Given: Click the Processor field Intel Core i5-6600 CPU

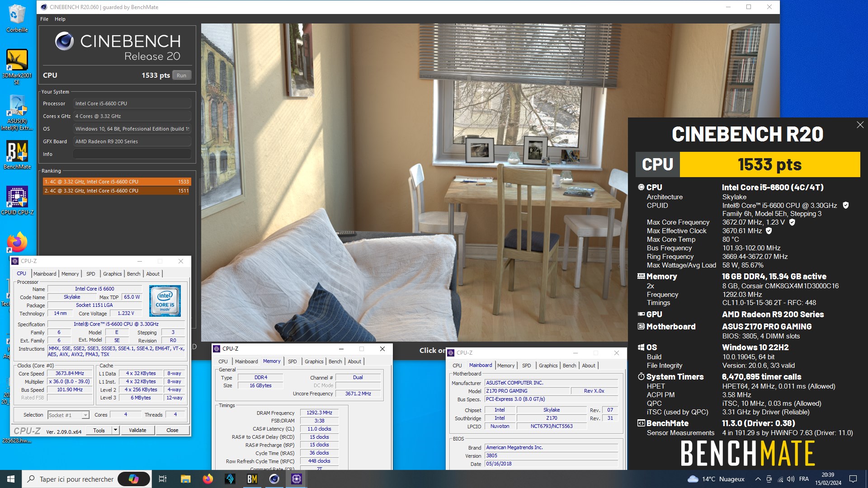Looking at the screenshot, I should tap(132, 103).
